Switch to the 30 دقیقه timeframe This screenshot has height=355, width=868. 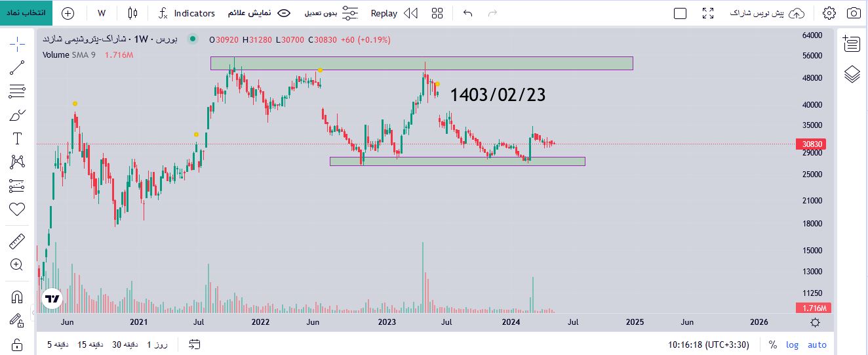pyautogui.click(x=126, y=345)
